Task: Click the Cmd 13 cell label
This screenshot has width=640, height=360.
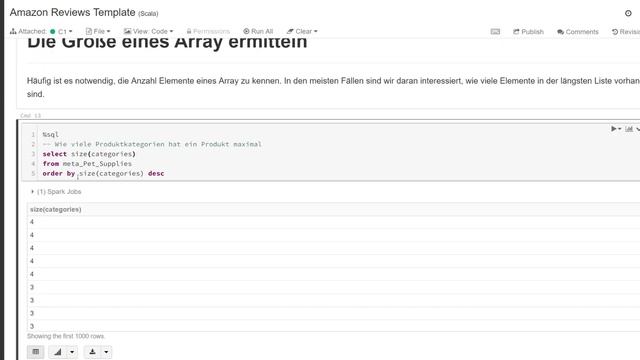Action: [31, 116]
